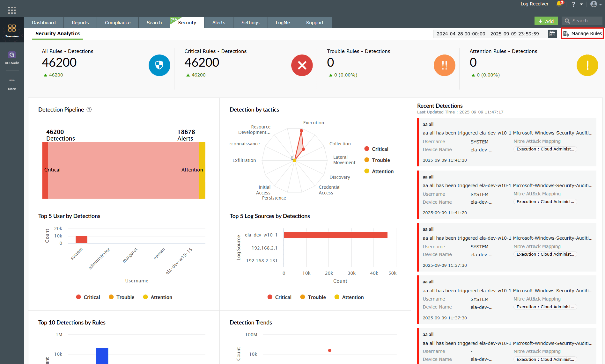Open the Compliance tab
The image size is (605, 364).
[x=117, y=22]
